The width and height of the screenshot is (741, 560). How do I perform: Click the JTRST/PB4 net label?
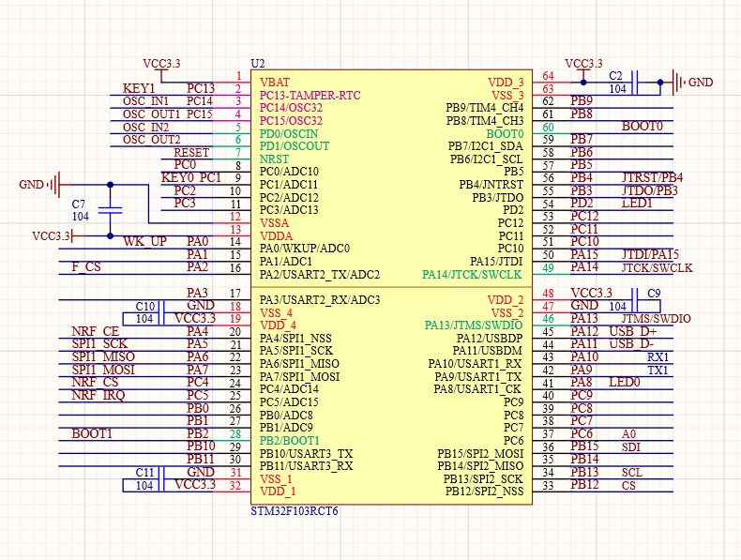[x=652, y=177]
